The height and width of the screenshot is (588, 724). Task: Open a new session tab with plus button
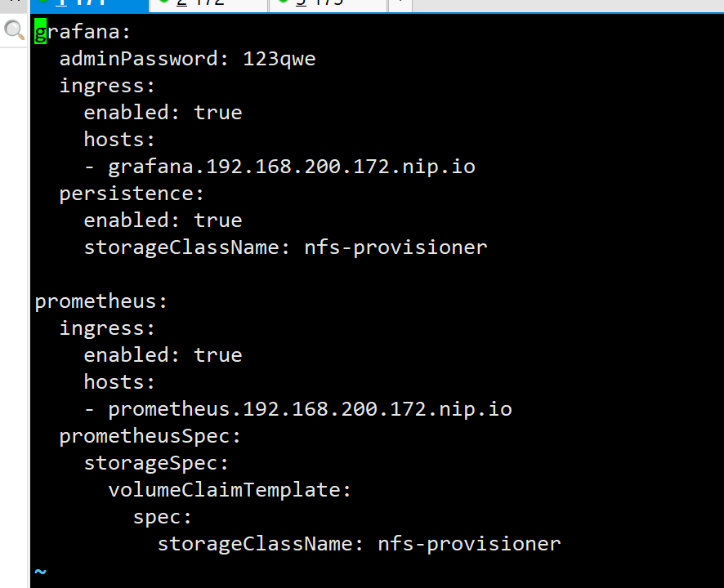coord(400,5)
